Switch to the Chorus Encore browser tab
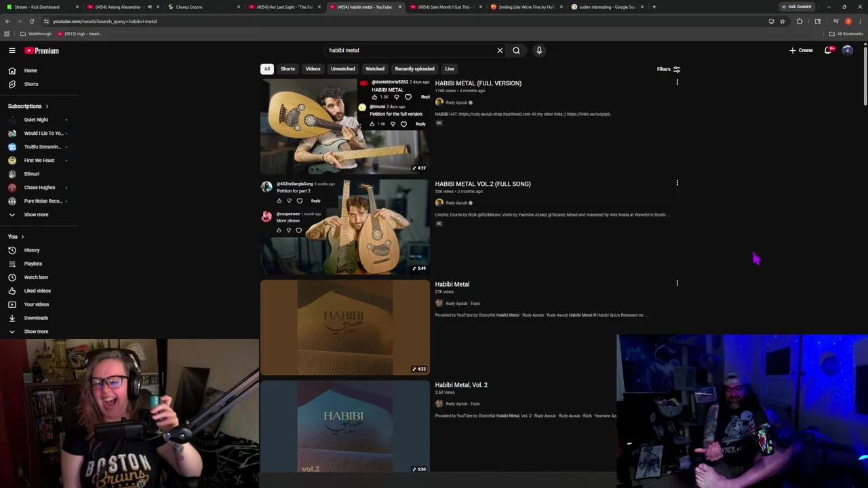The width and height of the screenshot is (868, 488). click(x=203, y=7)
